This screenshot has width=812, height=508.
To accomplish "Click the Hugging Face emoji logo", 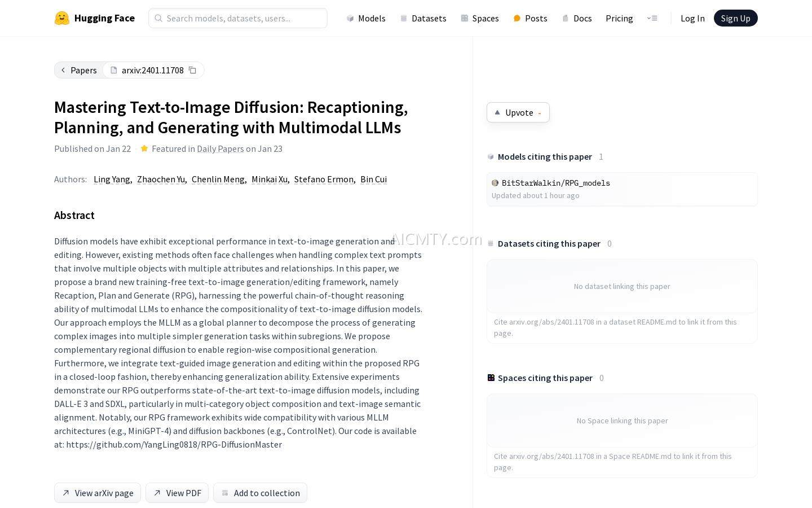I will 62,18.
